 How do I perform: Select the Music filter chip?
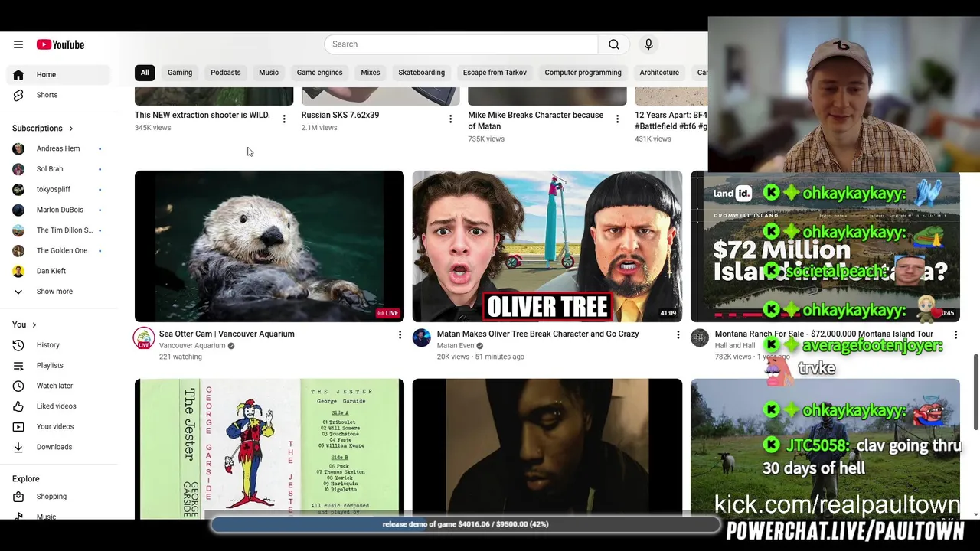tap(269, 73)
